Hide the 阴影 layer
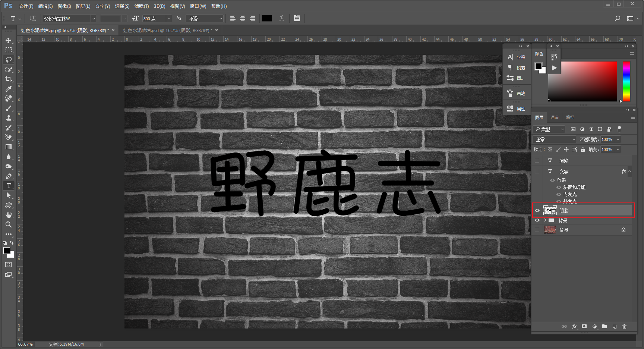644x349 pixels. coord(537,211)
